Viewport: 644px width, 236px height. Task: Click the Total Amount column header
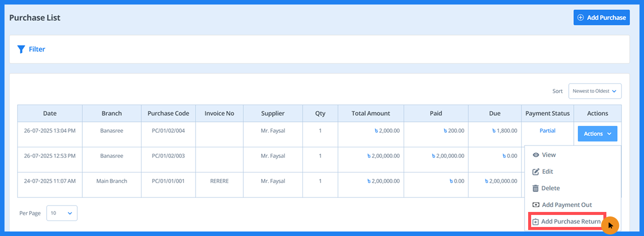pos(371,113)
